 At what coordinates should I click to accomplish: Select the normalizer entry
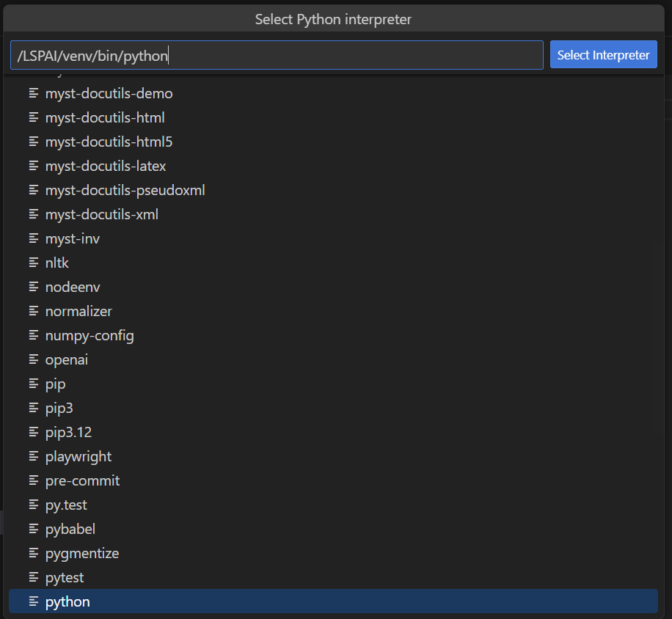pyautogui.click(x=78, y=311)
